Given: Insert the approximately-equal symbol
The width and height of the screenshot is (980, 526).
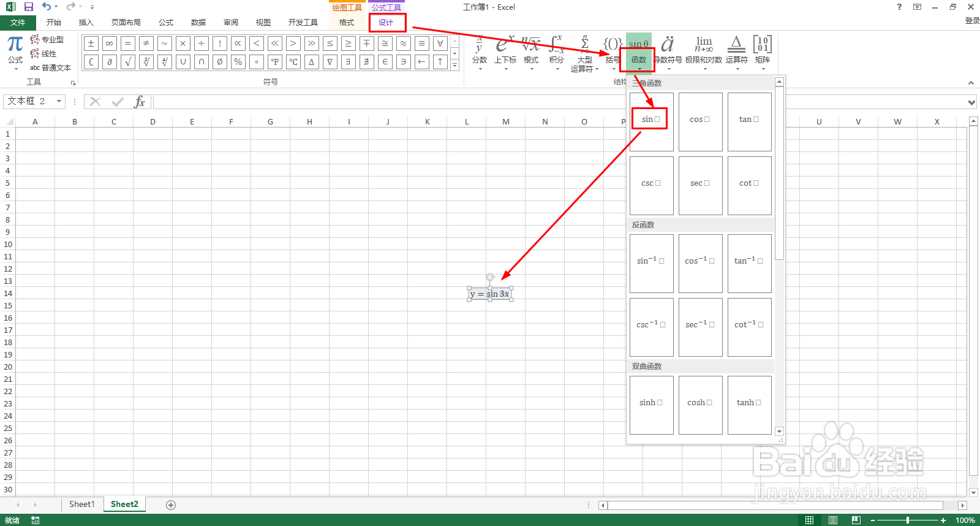Looking at the screenshot, I should (x=403, y=44).
